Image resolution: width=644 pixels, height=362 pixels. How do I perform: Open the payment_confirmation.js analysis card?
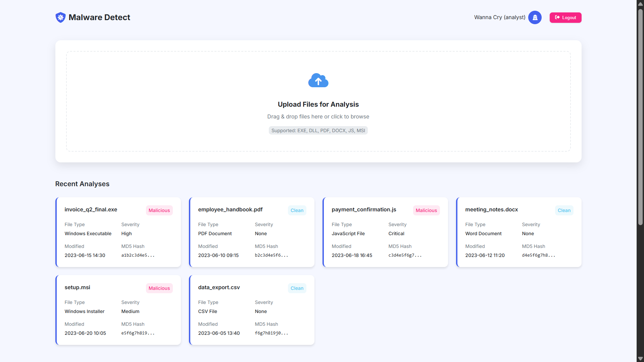385,232
